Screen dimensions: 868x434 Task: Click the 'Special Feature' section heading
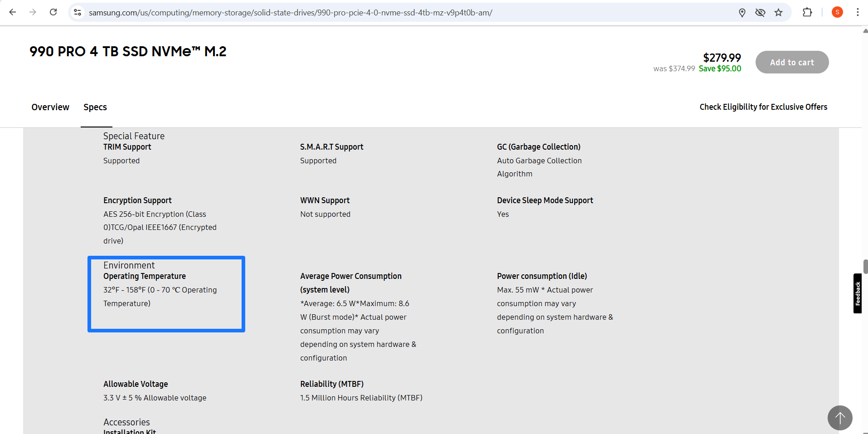point(134,136)
